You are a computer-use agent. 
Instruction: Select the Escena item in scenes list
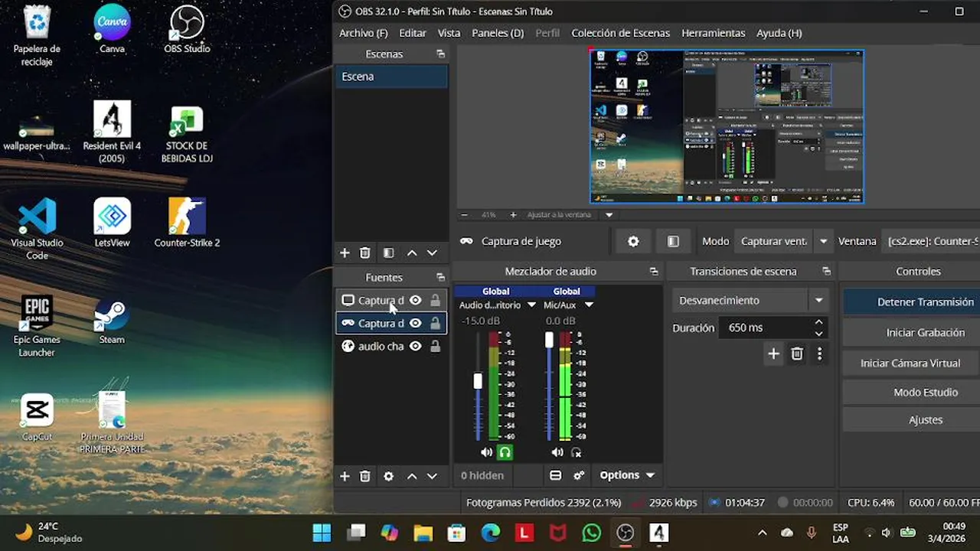click(x=391, y=77)
